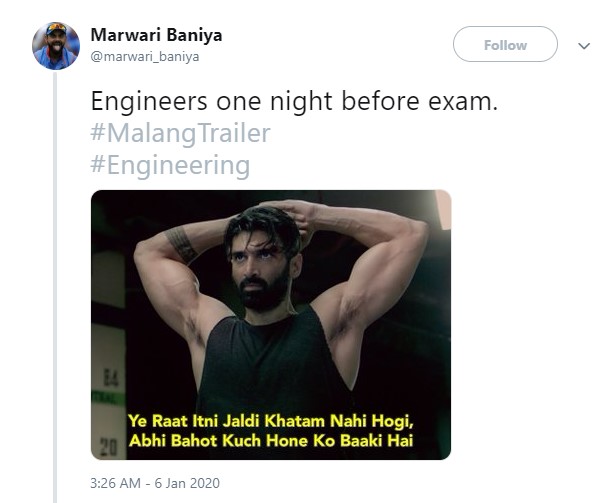The image size is (615, 503).
Task: Click the subtitle line Ye Raat Itni Jaldi
Action: pos(271,421)
